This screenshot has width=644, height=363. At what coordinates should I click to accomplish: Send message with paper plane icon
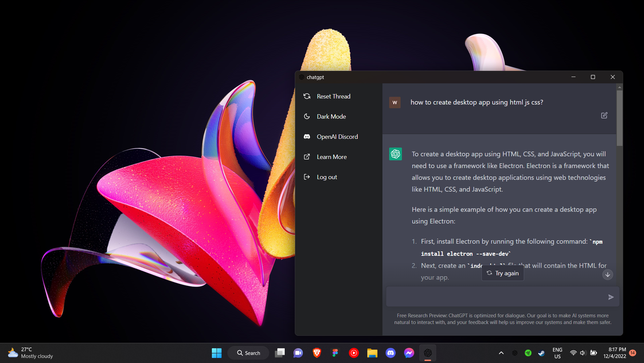coord(611,297)
